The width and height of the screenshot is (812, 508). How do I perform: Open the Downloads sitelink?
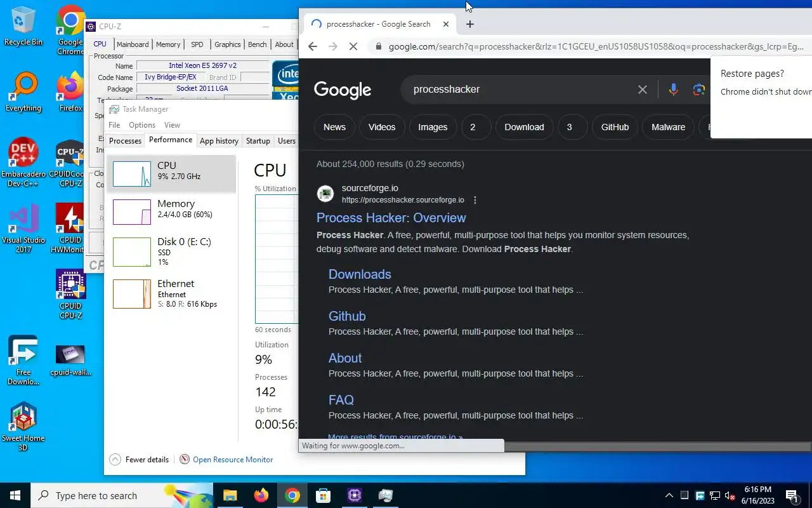click(x=360, y=274)
